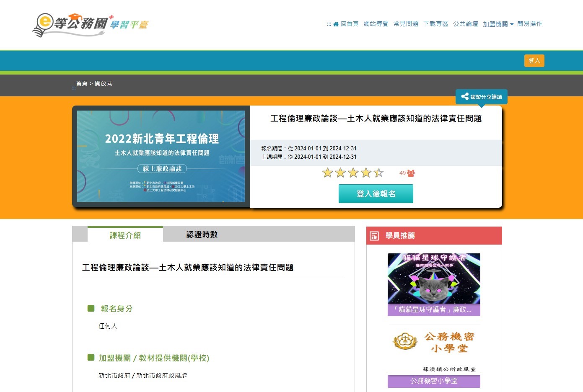This screenshot has height=392, width=583.
Task: Click the 複製分享連結 share button
Action: 482,97
